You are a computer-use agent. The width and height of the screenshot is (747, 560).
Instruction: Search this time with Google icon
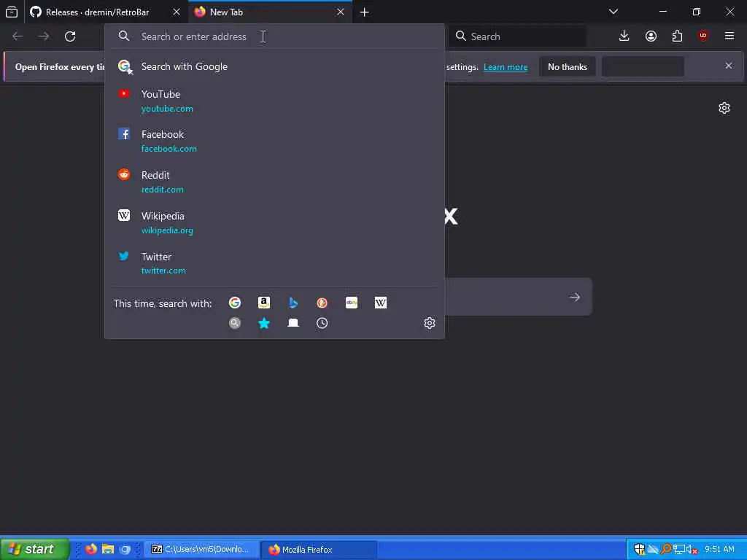tap(234, 303)
